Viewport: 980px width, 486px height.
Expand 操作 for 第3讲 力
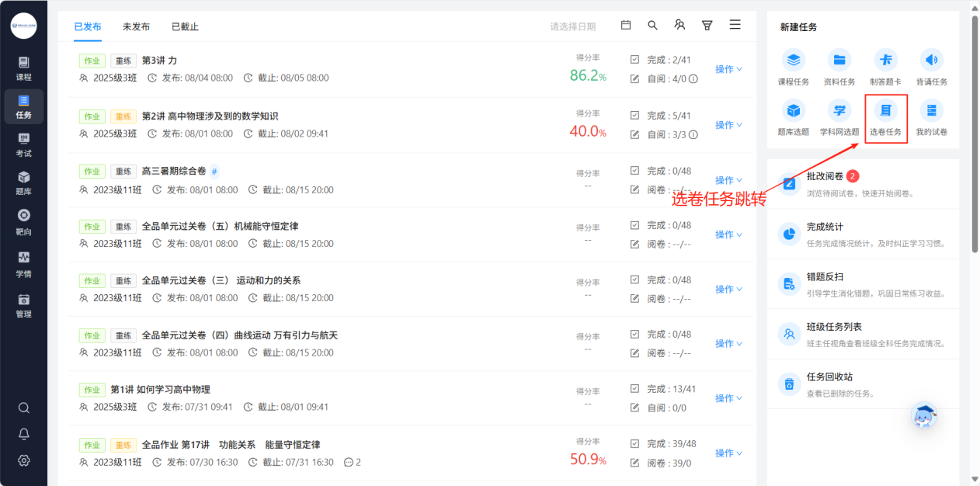[728, 69]
